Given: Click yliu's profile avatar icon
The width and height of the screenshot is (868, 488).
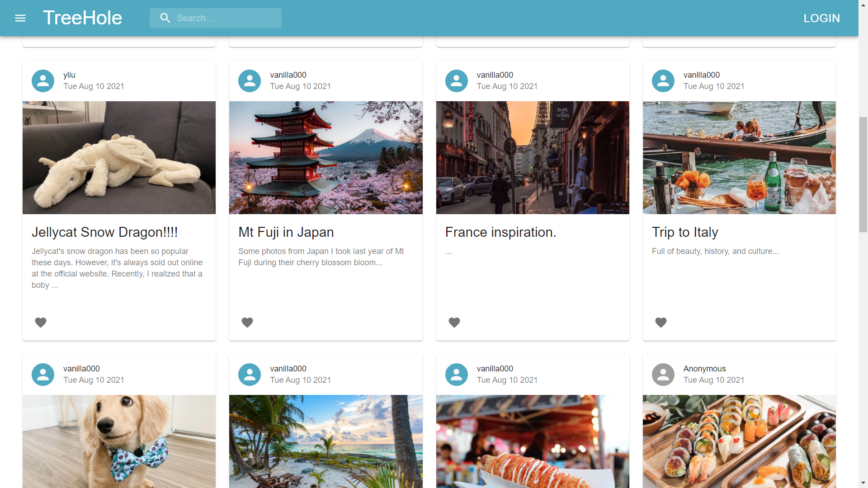Looking at the screenshot, I should 43,81.
